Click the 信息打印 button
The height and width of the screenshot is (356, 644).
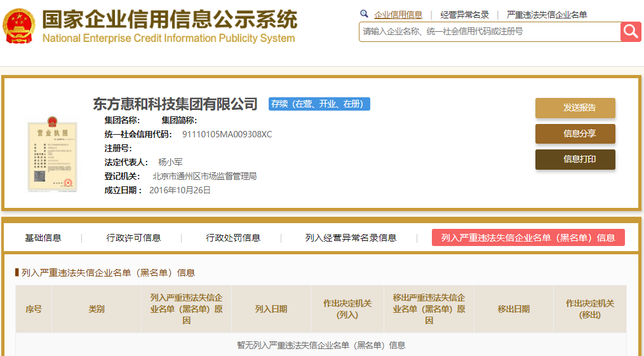click(x=575, y=159)
